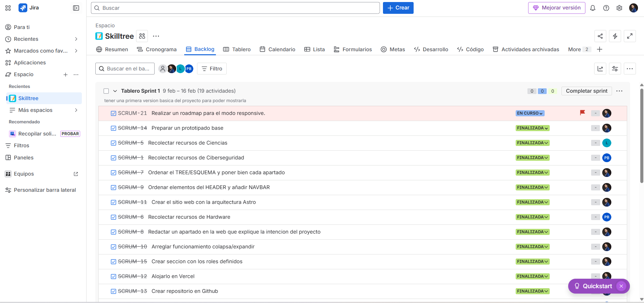Open the EN CURSO status dropdown on SCRUM-21
The width and height of the screenshot is (644, 303).
click(x=530, y=113)
